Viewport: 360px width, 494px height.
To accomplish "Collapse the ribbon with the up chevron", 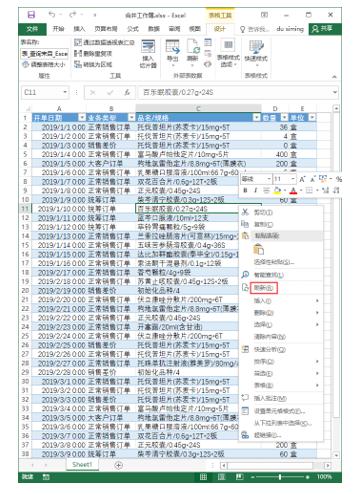I will coord(334,77).
